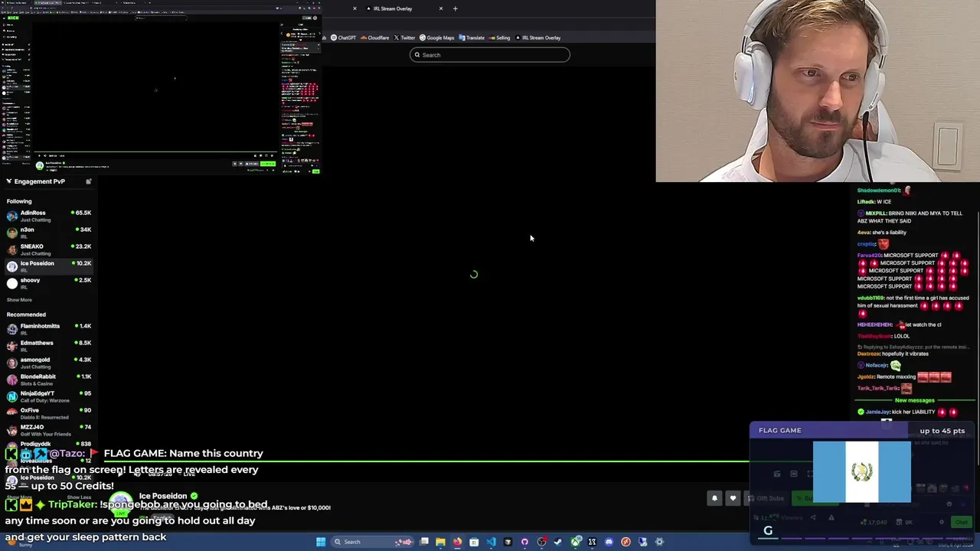The image size is (980, 551).
Task: Open GitHub Desktop taskbar icon
Action: pos(524,542)
